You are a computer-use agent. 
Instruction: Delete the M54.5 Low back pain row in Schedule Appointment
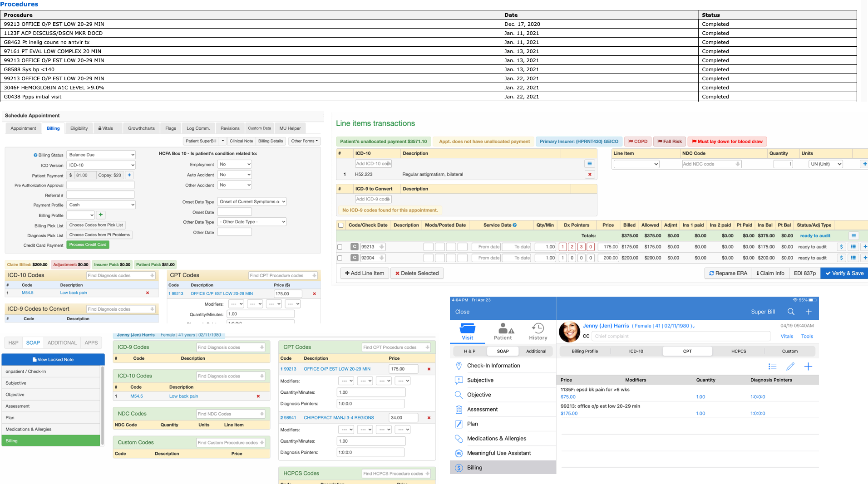coord(148,293)
